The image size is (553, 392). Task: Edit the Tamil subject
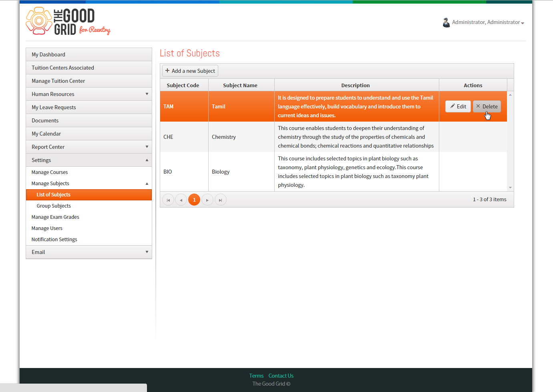pos(458,106)
